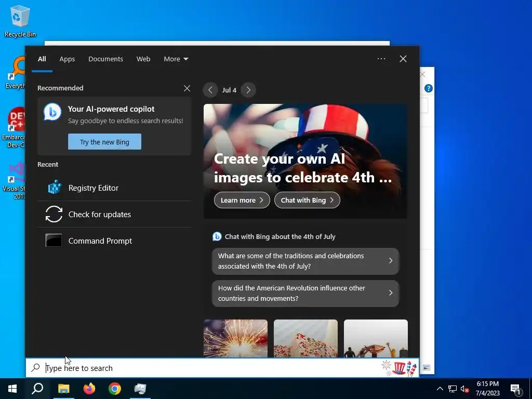The width and height of the screenshot is (532, 399).
Task: Open the sprinkle dessert thumbnail
Action: 305,338
